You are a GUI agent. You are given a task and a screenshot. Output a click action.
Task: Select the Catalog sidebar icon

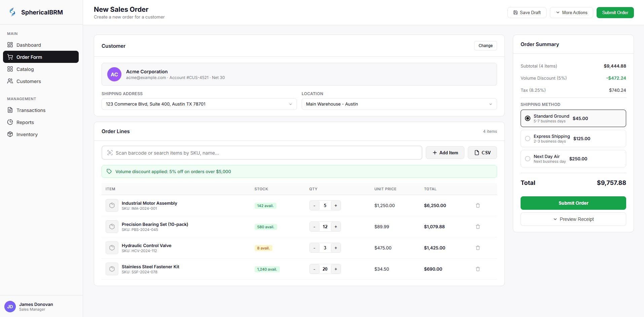pos(10,69)
